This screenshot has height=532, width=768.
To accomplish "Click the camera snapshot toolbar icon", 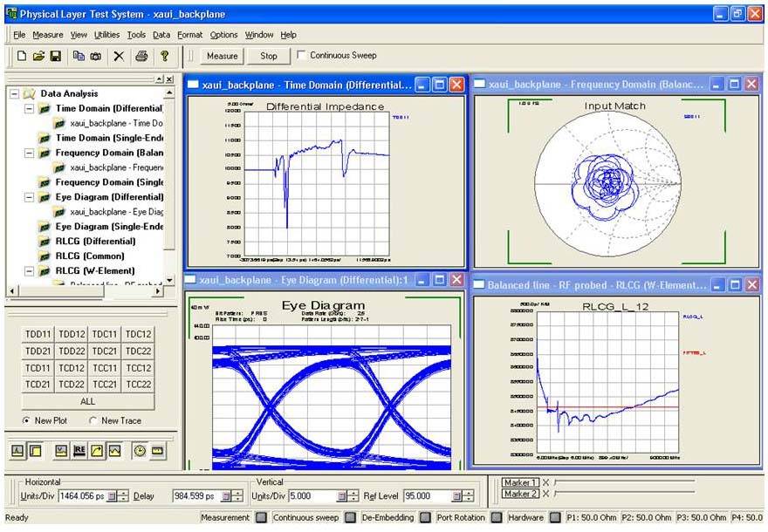I will (96, 57).
